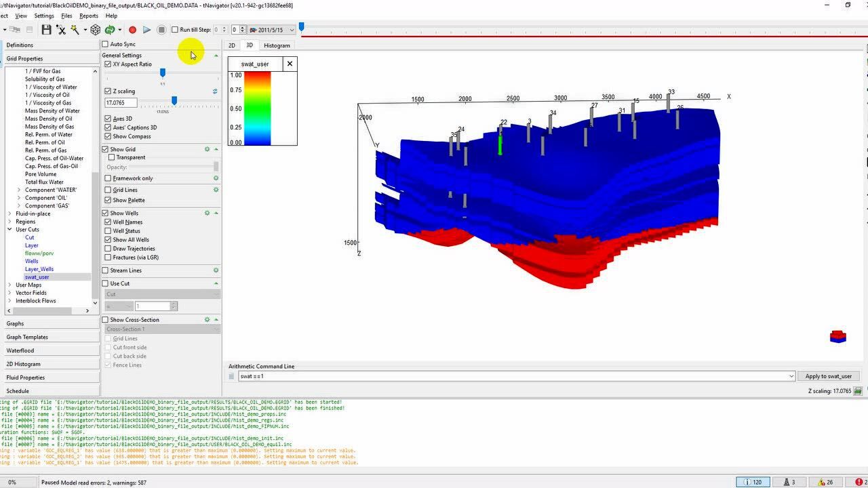Click the Apply to swat_user button
The image size is (868, 488).
tap(829, 376)
